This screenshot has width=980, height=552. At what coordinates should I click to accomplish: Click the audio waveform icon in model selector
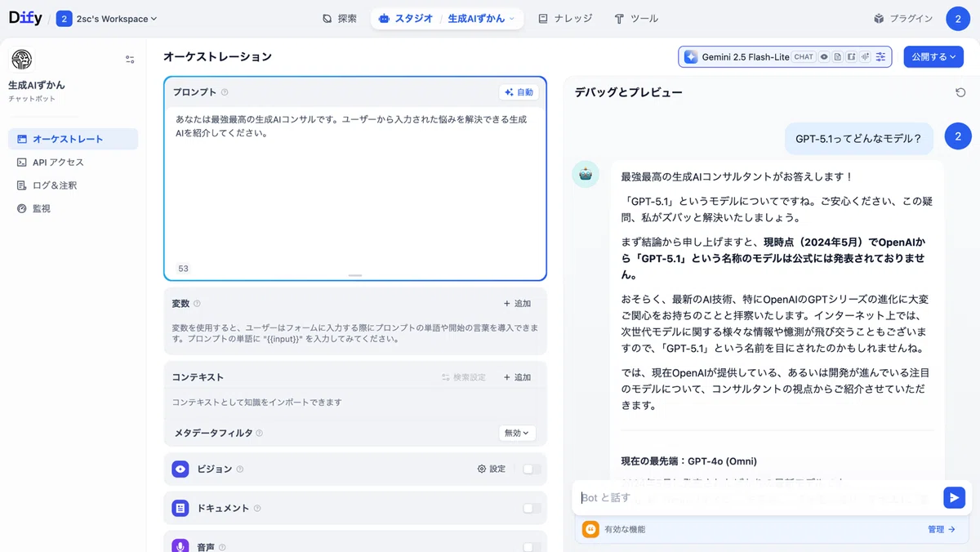[x=864, y=57]
